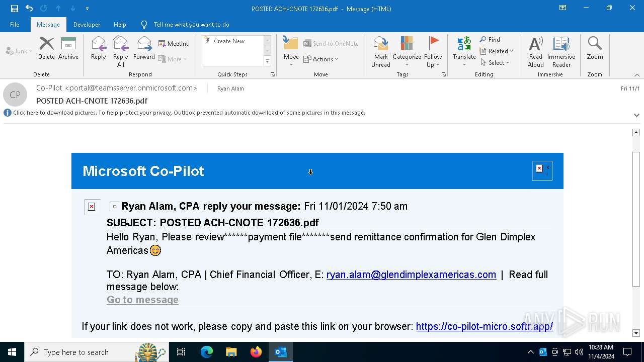Open Windows Start menu
This screenshot has height=362, width=644.
[12, 352]
